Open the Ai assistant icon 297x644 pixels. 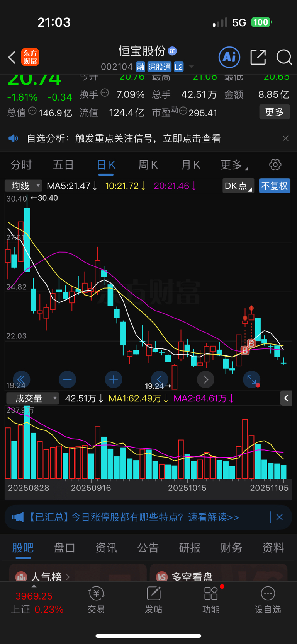(229, 57)
